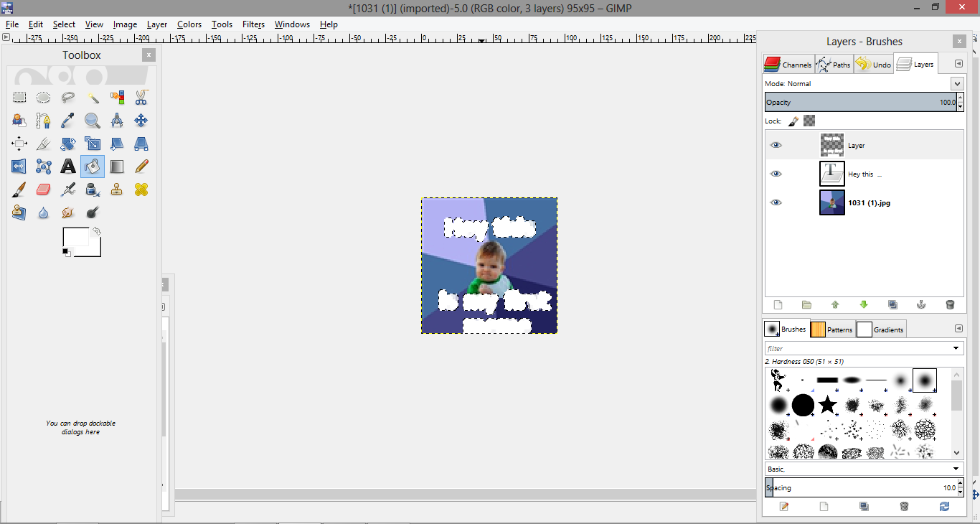Select the Rotate tool
Viewport: 980px width, 524px height.
[68, 144]
